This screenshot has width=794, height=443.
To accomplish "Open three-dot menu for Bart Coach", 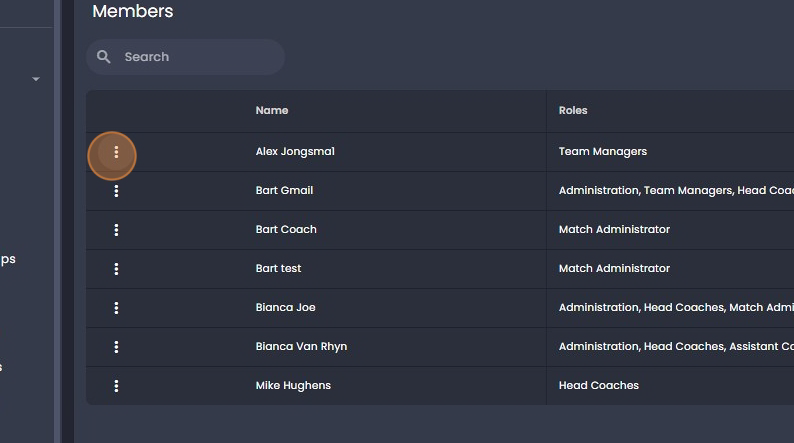I will point(116,230).
